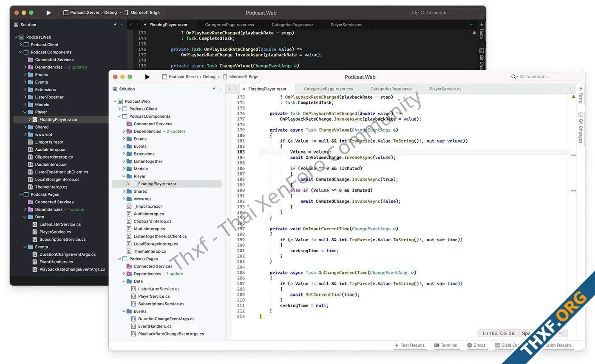Click the Solution panel icon in light window
This screenshot has width=595, height=364.
coord(115,89)
